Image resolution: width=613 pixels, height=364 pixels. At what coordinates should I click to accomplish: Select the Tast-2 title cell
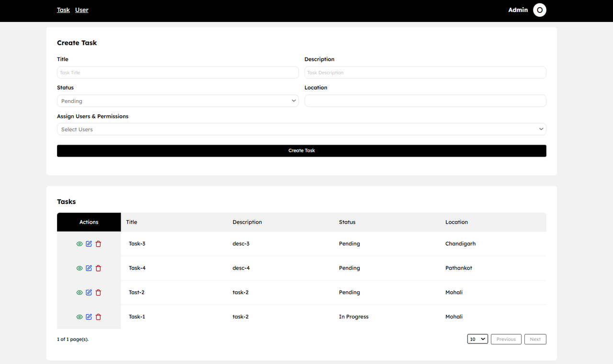pyautogui.click(x=136, y=293)
